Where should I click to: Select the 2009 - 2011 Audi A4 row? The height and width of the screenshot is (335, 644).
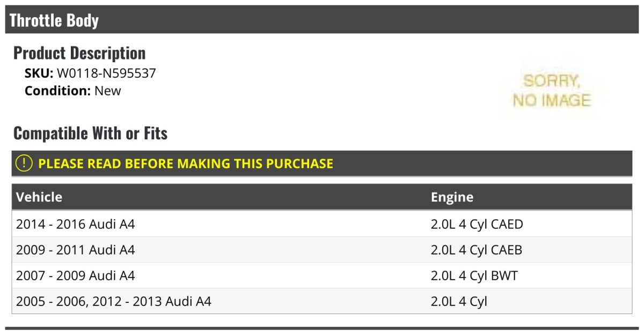[x=322, y=250]
